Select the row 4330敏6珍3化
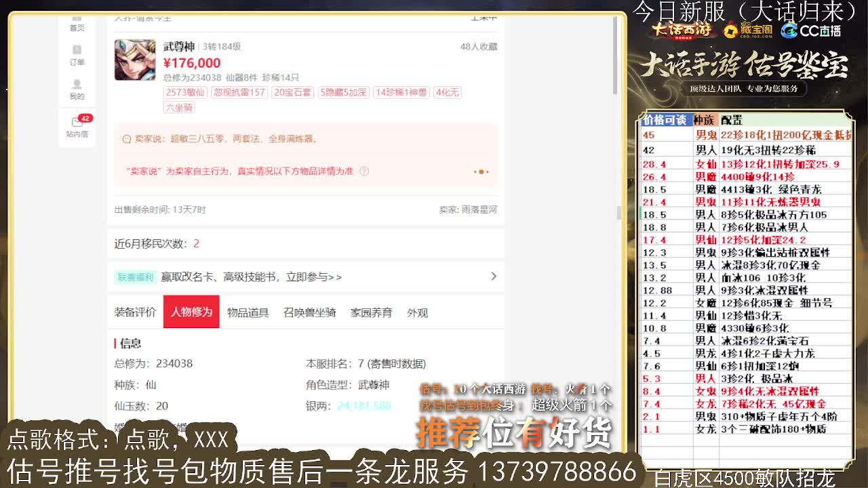The height and width of the screenshot is (488, 868). pyautogui.click(x=747, y=328)
